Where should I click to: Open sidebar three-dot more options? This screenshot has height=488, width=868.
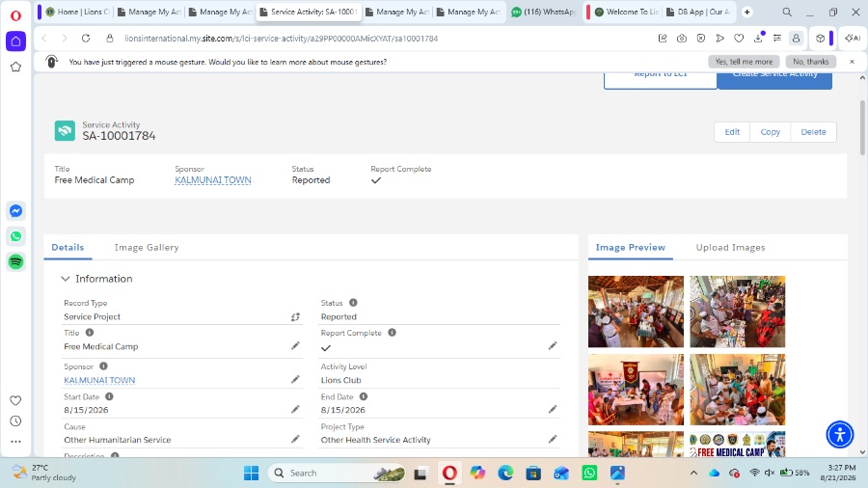[15, 442]
